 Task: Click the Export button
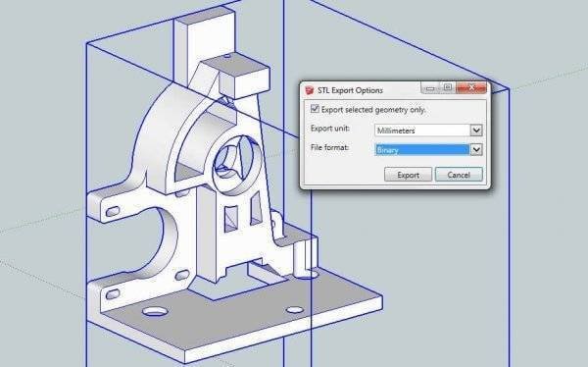pyautogui.click(x=408, y=175)
